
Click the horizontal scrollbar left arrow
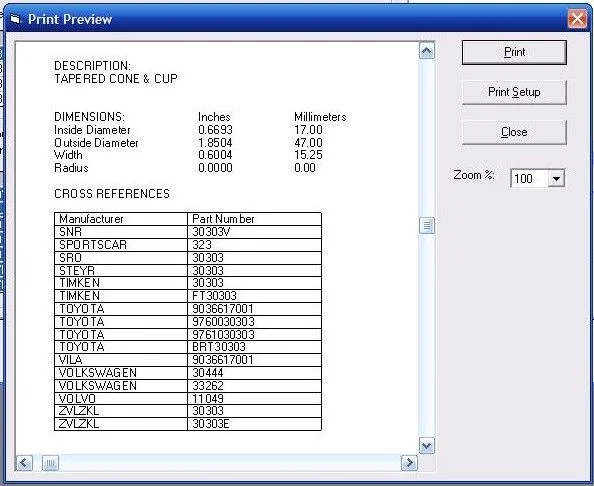[x=25, y=463]
